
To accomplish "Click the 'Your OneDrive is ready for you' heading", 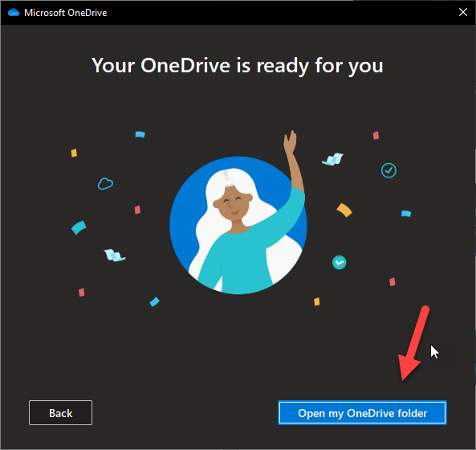I will 238,66.
